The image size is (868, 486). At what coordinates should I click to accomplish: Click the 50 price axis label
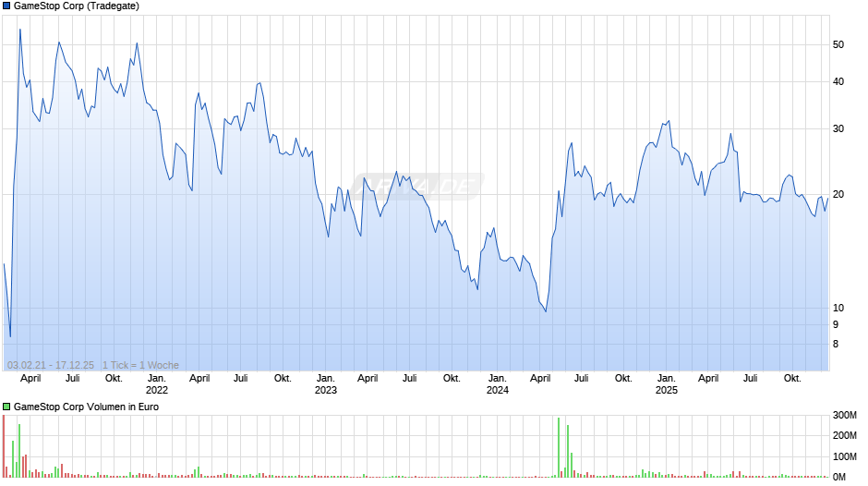tap(838, 45)
